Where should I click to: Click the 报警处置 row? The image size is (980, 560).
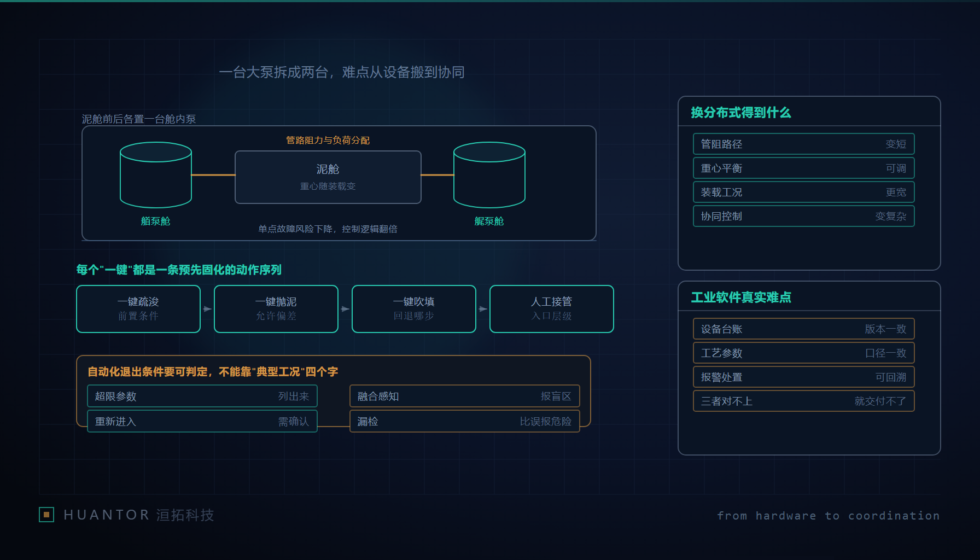point(804,377)
